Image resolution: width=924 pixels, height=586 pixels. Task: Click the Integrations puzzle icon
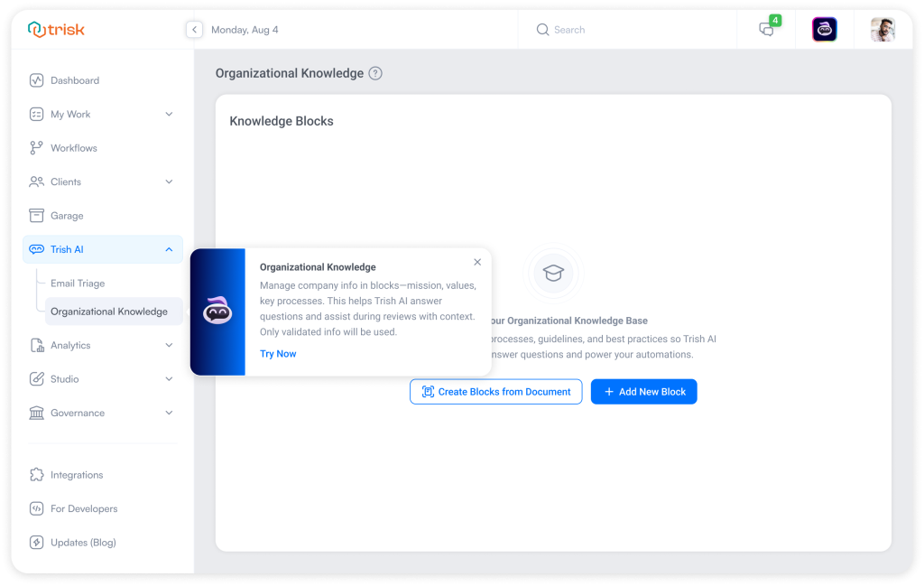36,475
